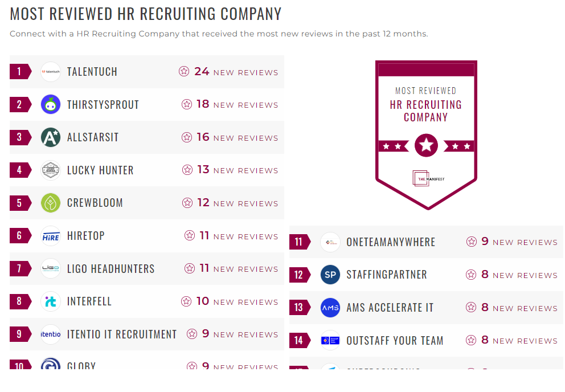Click the OneTeamAnywhere logo icon
Viewport: 565px width, 392px height.
tap(330, 242)
